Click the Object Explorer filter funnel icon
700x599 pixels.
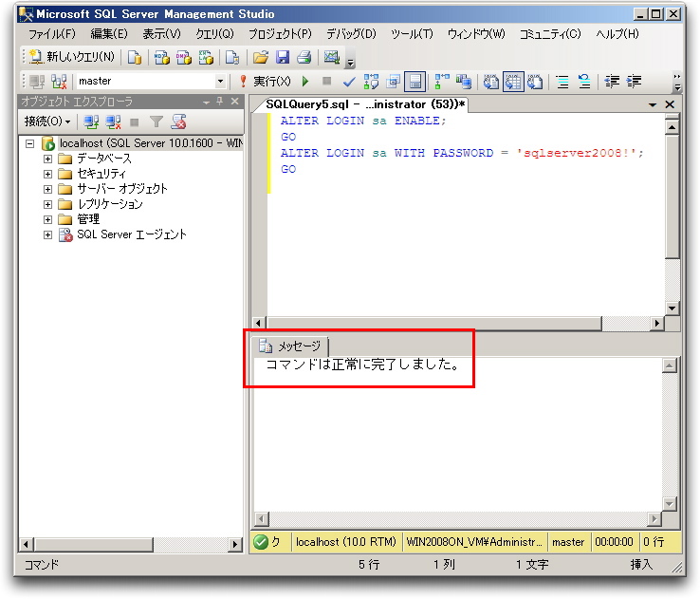tap(157, 122)
